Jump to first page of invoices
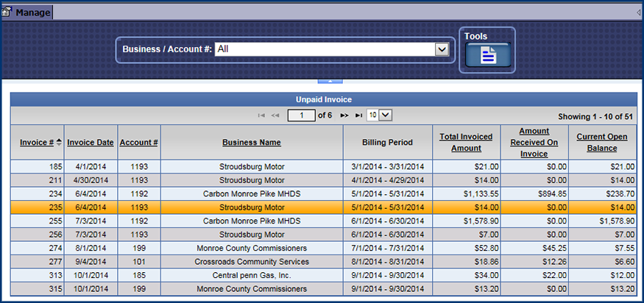This screenshot has width=644, height=303. point(261,115)
